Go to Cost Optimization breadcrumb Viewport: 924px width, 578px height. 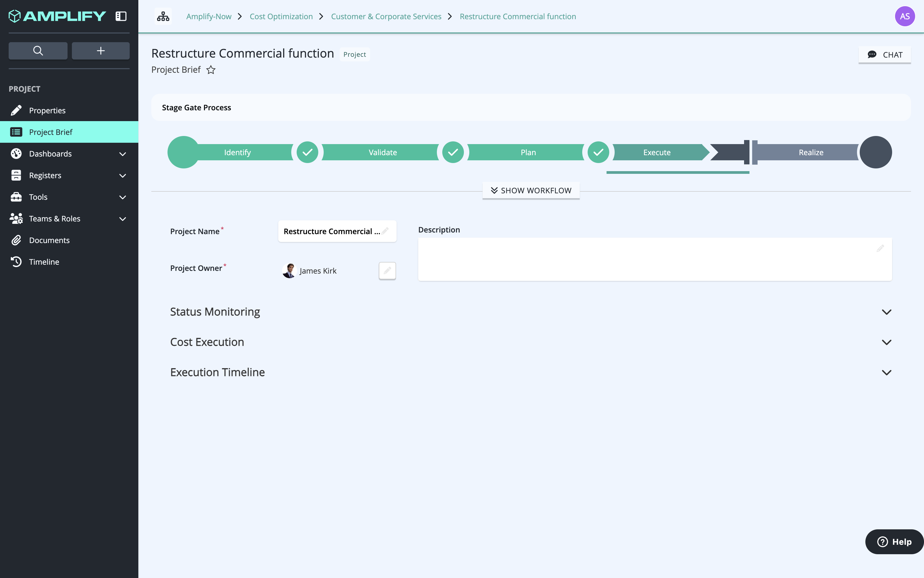(x=281, y=16)
